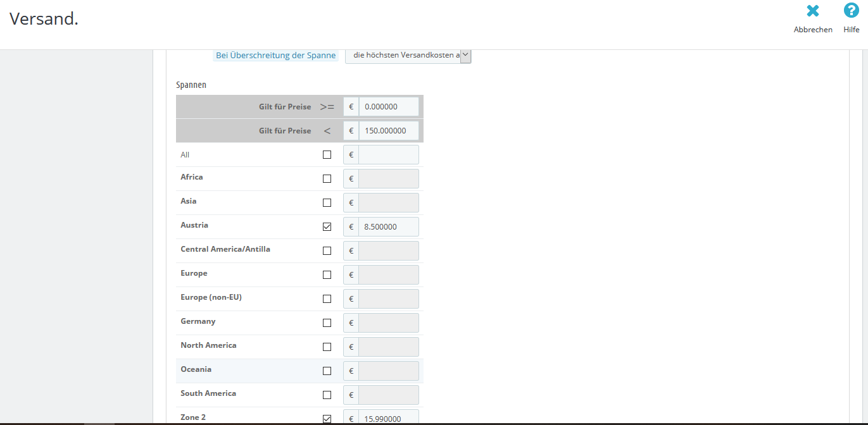Image resolution: width=868 pixels, height=425 pixels.
Task: Click the Oceania row label
Action: point(196,369)
